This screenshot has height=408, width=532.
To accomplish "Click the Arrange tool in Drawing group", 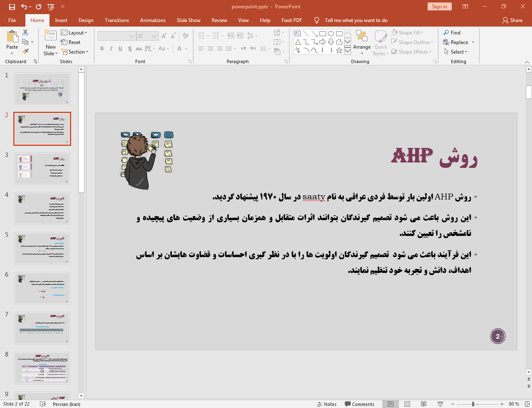I will pyautogui.click(x=361, y=43).
